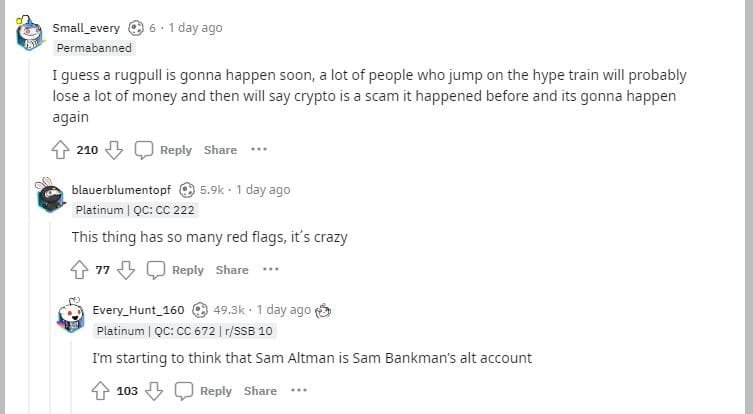Open more options on Every_Hunt_160's comment
Viewport: 753px width, 414px height.
click(x=299, y=391)
